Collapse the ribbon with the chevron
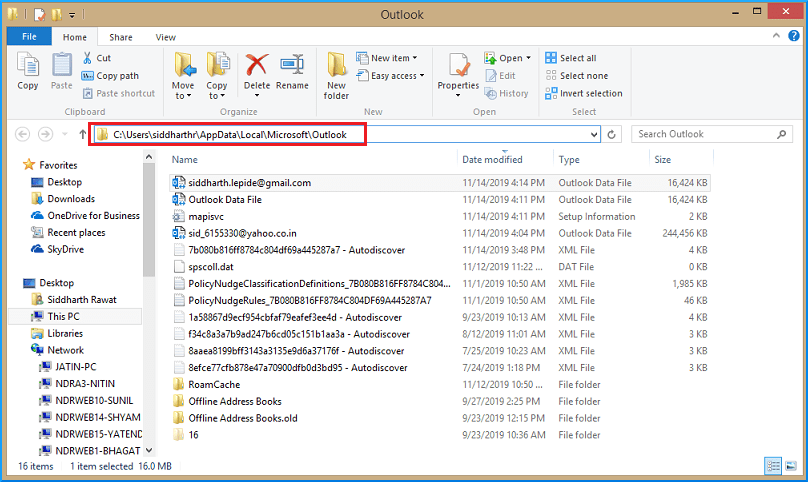The width and height of the screenshot is (808, 482). 776,36
